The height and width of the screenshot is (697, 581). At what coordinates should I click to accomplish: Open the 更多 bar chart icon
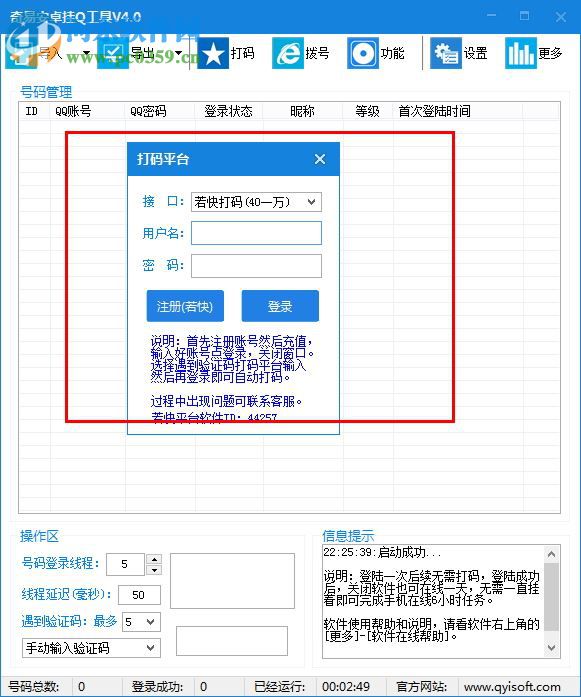[521, 53]
